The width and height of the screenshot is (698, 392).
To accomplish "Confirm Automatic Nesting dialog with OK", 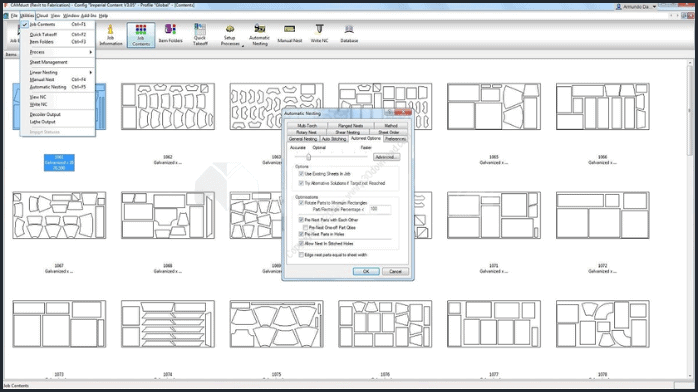I will [366, 271].
